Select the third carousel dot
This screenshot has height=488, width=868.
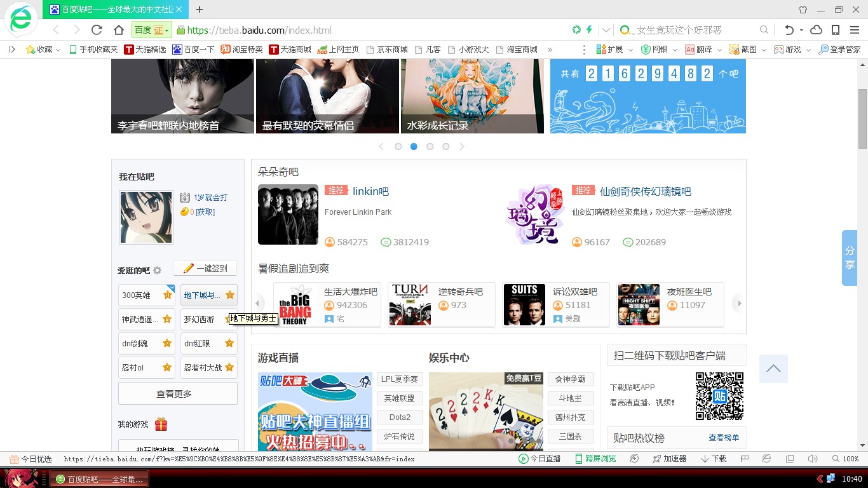click(x=430, y=146)
